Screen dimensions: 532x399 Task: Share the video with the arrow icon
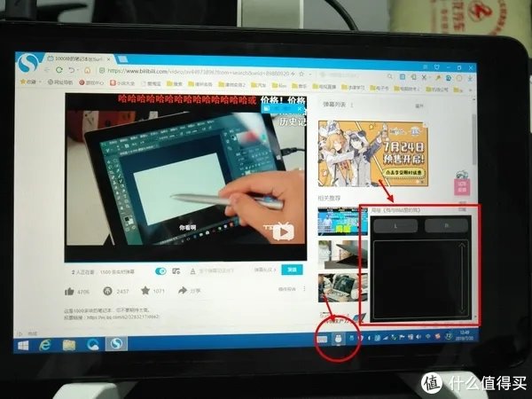tap(183, 290)
